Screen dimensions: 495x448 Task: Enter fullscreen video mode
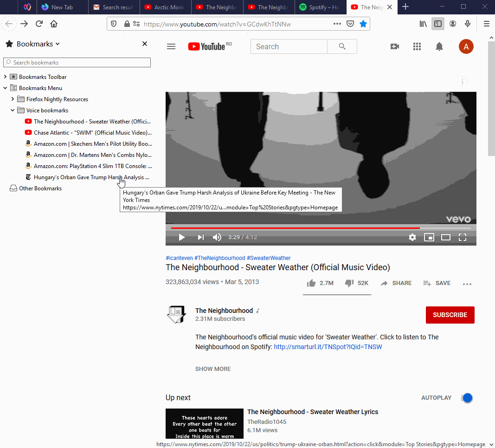463,237
